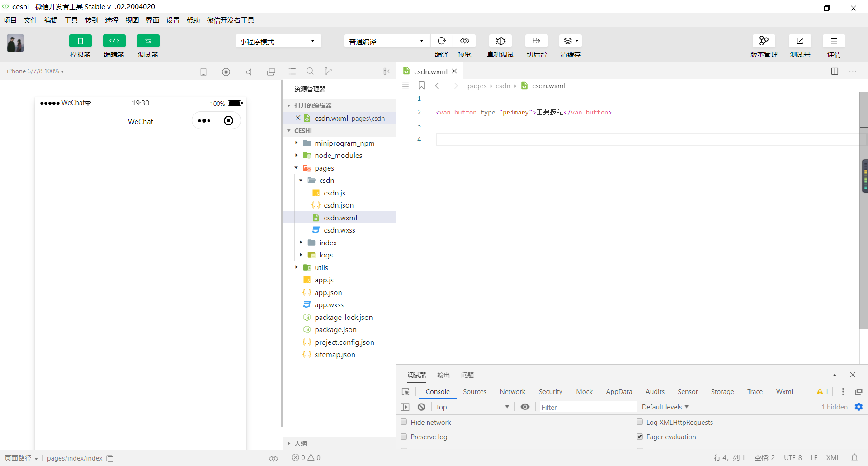Expand the miniprogram_npm folder
868x466 pixels.
point(339,143)
